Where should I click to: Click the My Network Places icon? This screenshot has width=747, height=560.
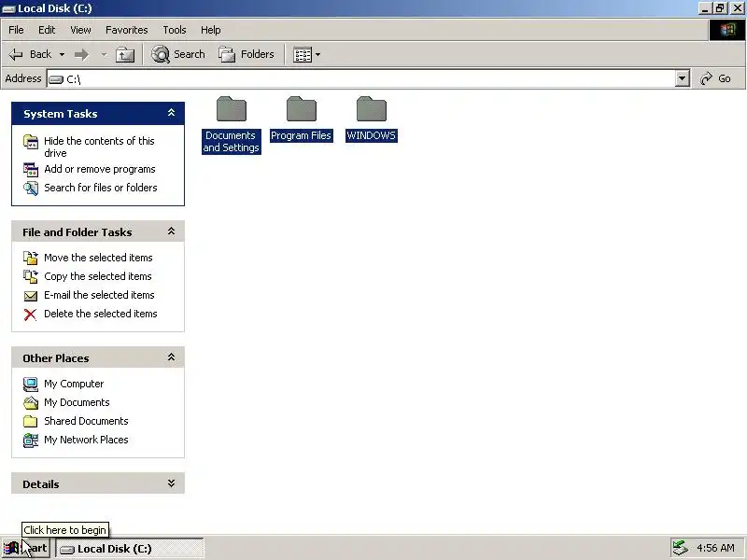[31, 440]
